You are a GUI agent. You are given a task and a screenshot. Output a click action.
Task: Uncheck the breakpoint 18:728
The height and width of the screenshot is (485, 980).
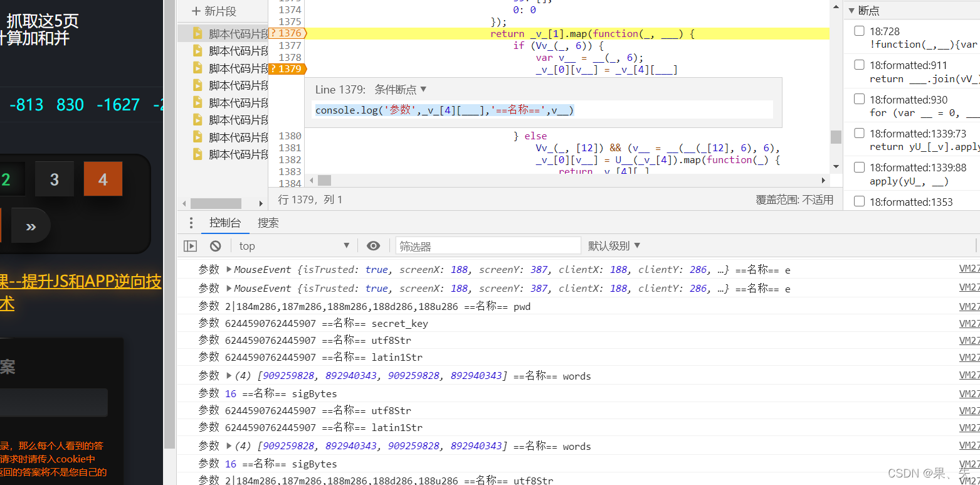[x=859, y=30]
